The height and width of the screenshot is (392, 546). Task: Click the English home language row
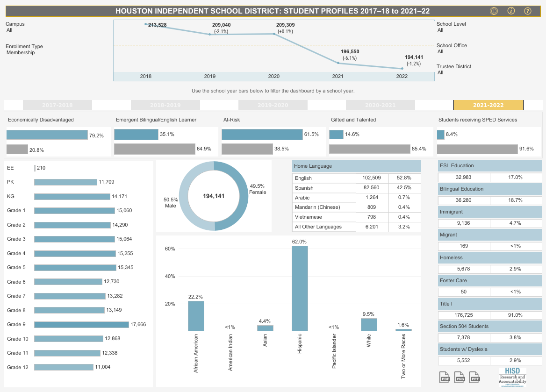(357, 178)
